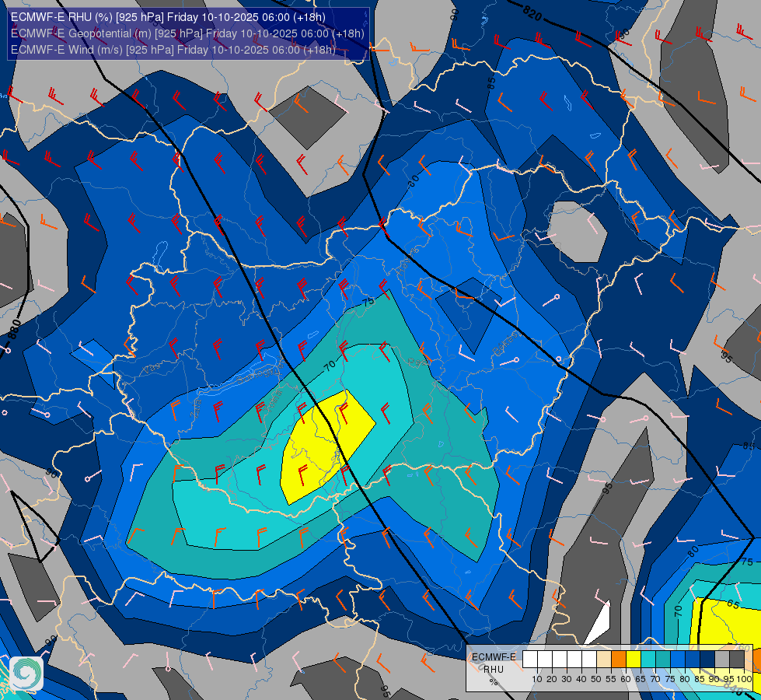The width and height of the screenshot is (761, 700).
Task: Pick the cyan 65–70 legend swatch
Action: click(x=648, y=659)
